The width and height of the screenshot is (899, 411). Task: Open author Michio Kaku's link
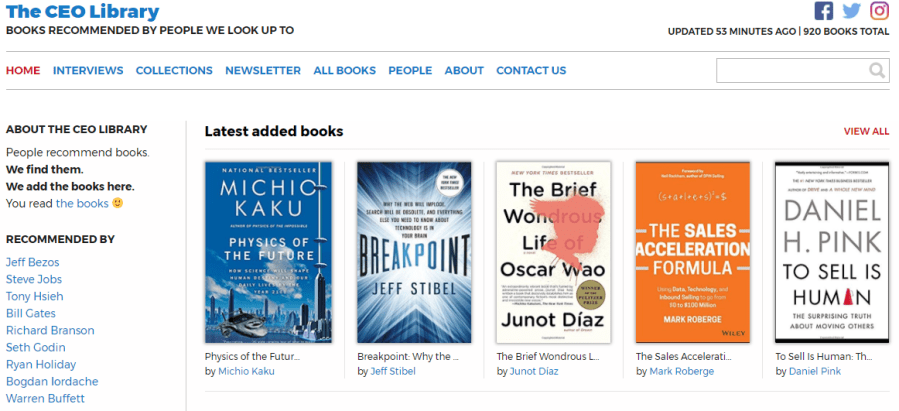[x=246, y=371]
